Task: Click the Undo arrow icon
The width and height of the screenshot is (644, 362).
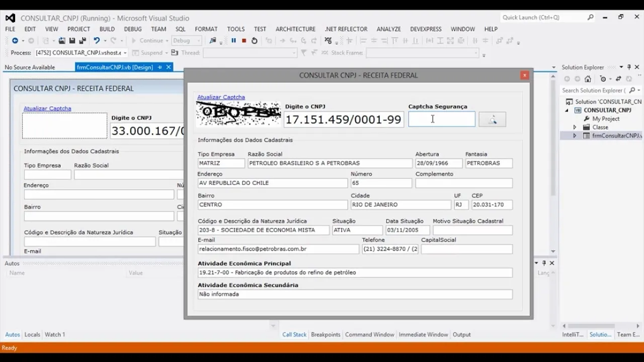Action: coord(96,41)
